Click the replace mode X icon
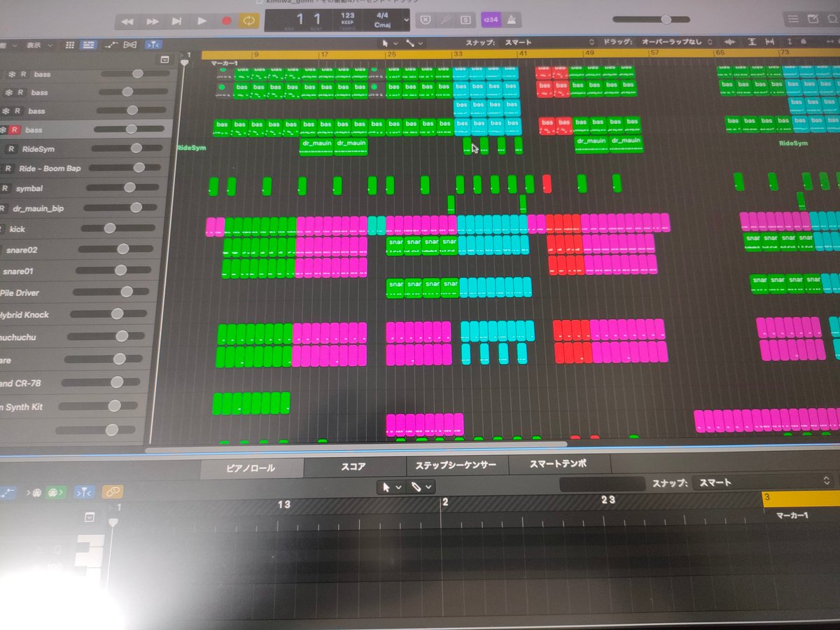This screenshot has width=840, height=630. [424, 20]
